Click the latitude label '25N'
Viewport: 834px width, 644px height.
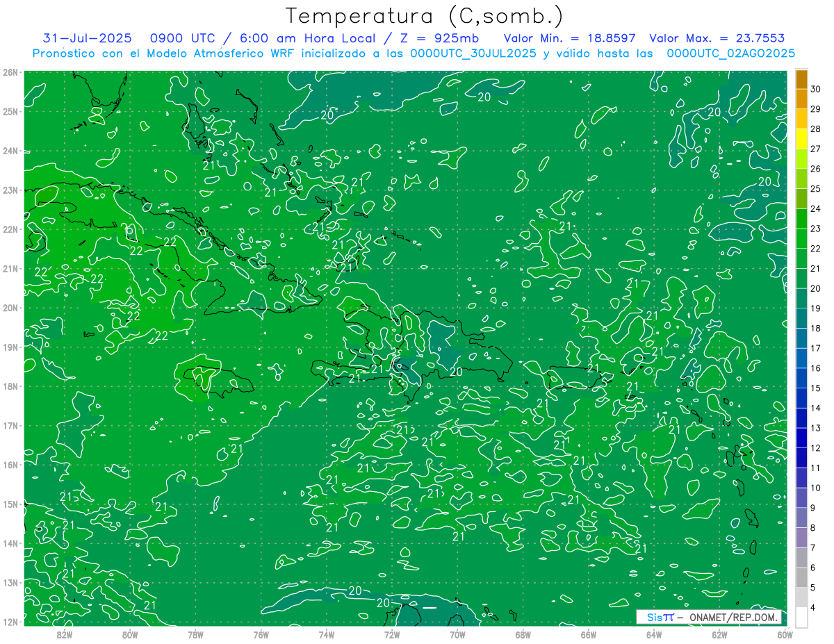10,111
